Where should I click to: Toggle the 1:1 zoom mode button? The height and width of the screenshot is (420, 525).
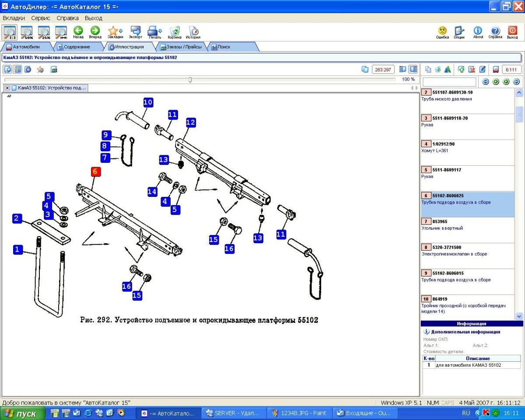9,31
